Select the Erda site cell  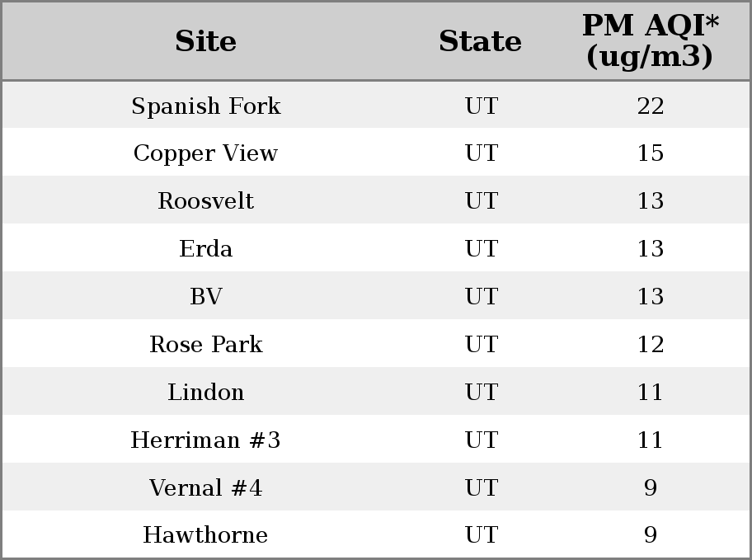pos(206,248)
